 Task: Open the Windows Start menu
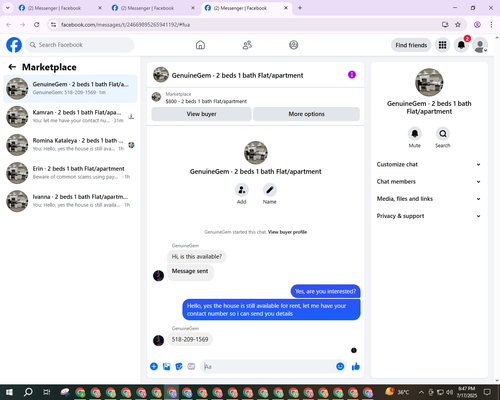(9, 392)
